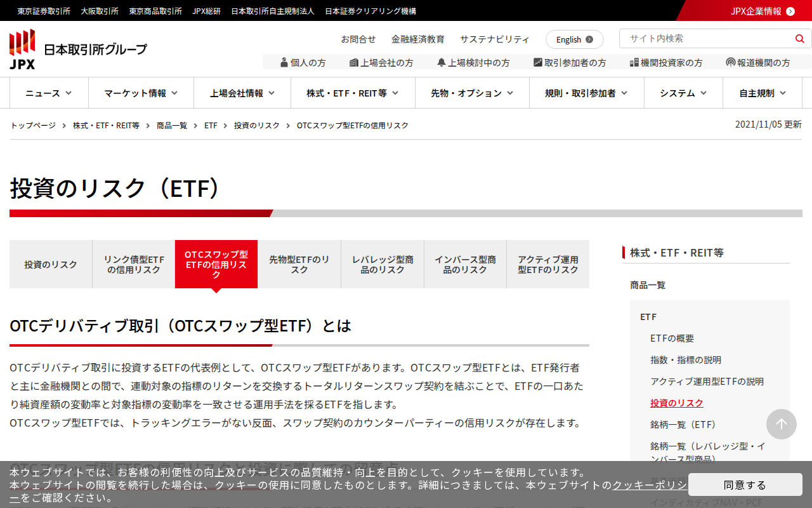Open sidebar 投資のリスク link
The image size is (812, 508).
tap(677, 403)
